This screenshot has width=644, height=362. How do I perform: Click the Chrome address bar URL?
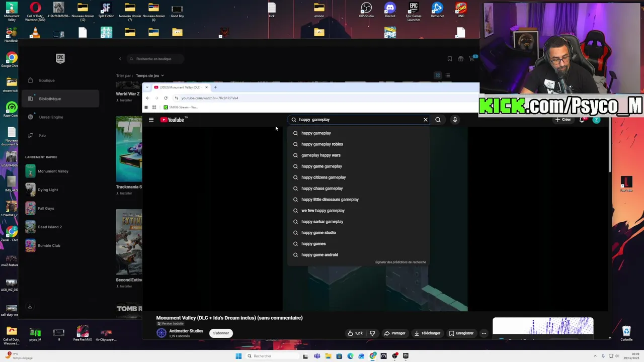tap(210, 98)
